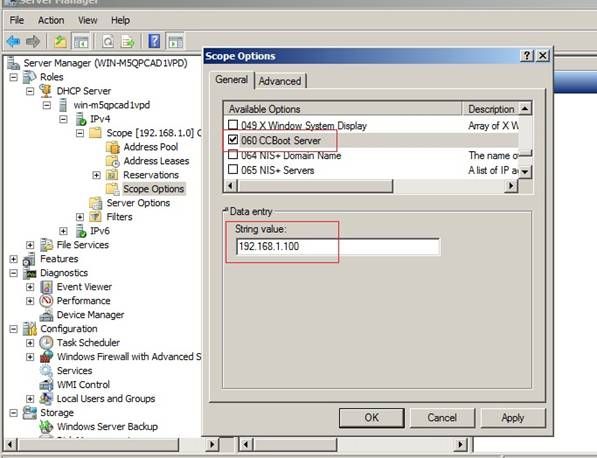
Task: Select Local Users and Groups node
Action: 106,399
